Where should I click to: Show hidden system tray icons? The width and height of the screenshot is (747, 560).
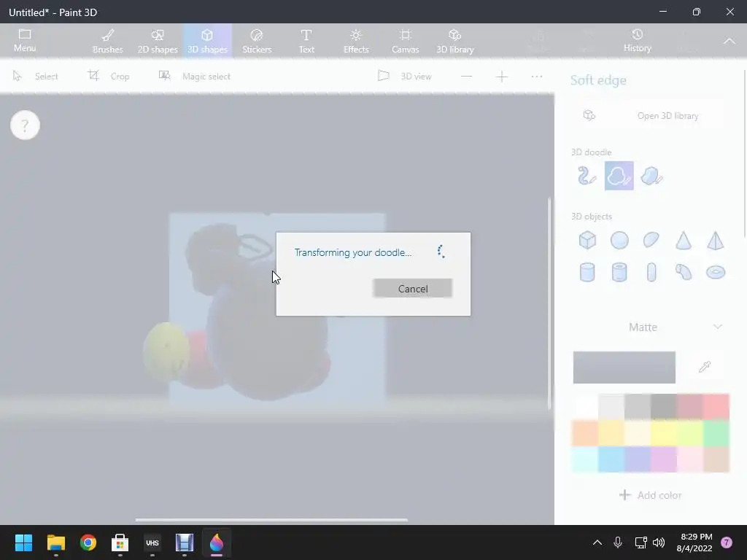(597, 542)
